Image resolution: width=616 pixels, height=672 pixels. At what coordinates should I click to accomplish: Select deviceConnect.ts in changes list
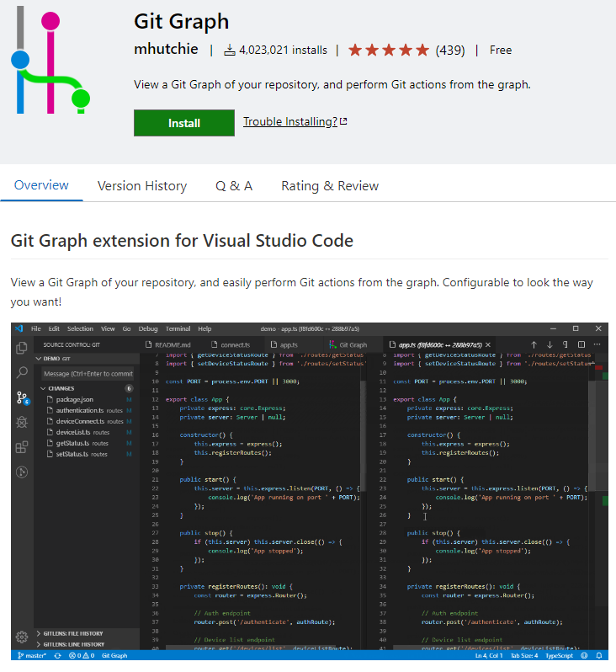(x=86, y=421)
